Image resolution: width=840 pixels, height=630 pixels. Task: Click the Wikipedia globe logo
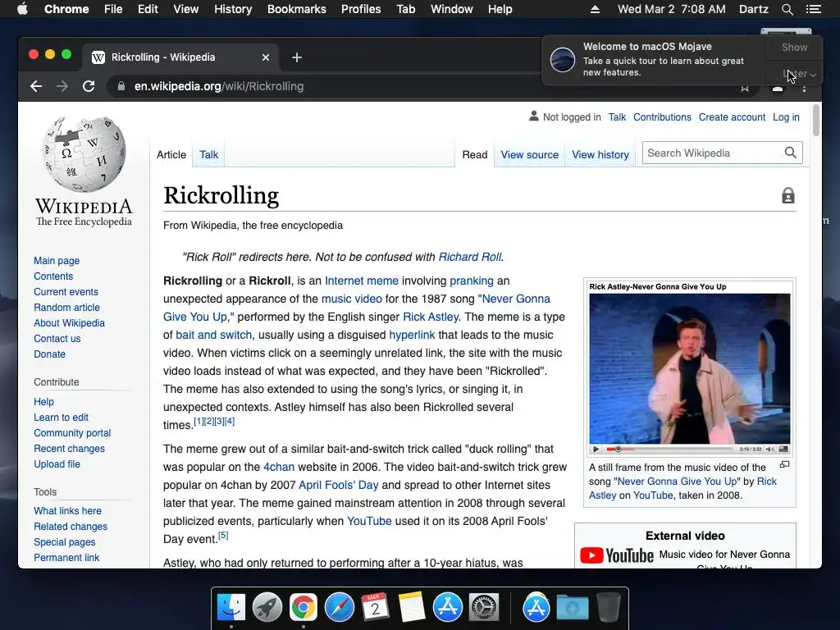84,154
